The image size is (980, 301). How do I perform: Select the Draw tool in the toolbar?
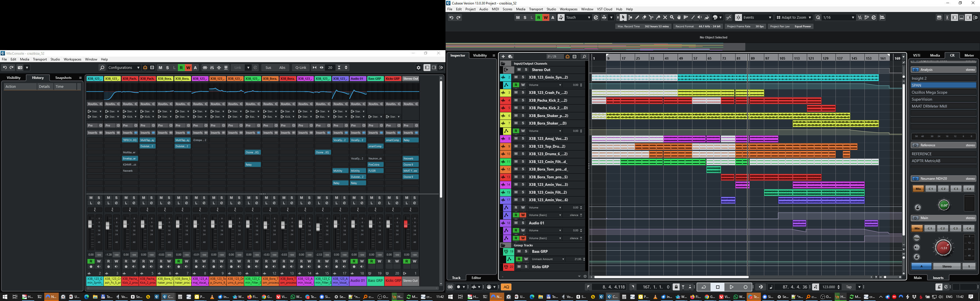tap(637, 17)
